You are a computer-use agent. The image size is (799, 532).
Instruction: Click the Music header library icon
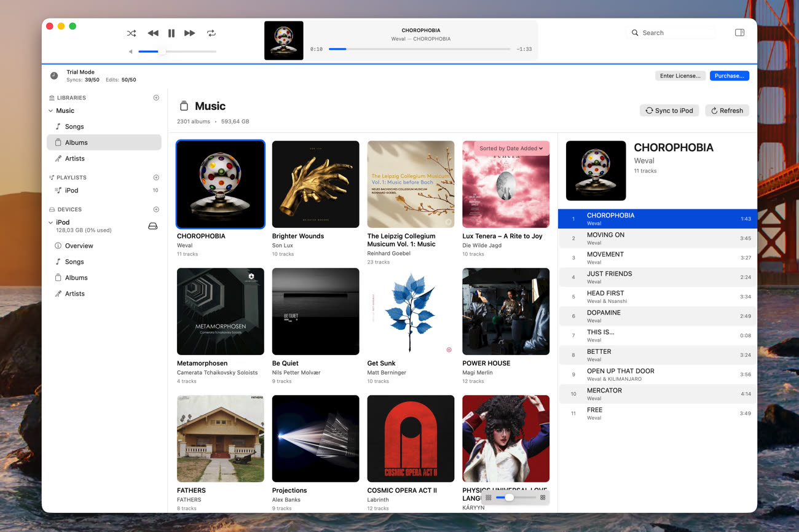click(184, 106)
